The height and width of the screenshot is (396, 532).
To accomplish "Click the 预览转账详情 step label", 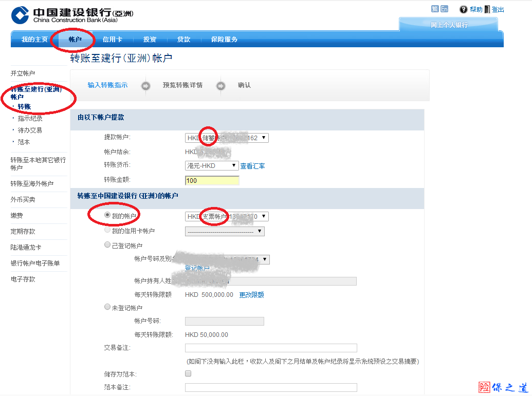I will click(x=182, y=85).
